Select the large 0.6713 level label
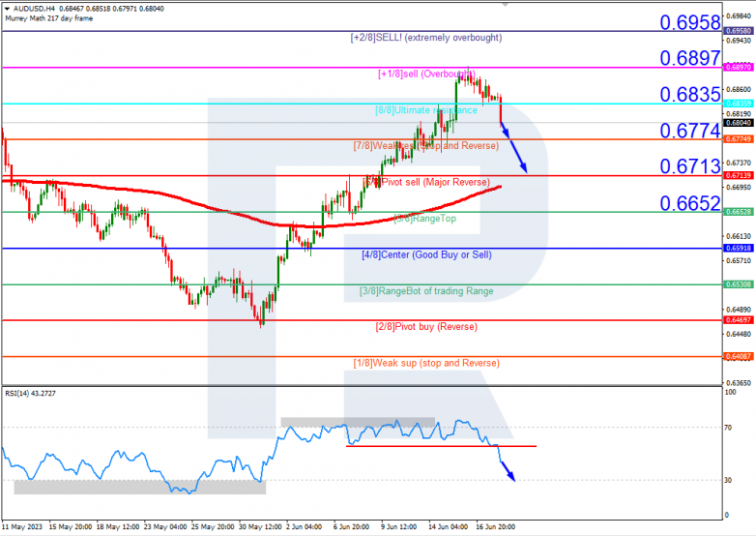756x536 pixels. (690, 166)
